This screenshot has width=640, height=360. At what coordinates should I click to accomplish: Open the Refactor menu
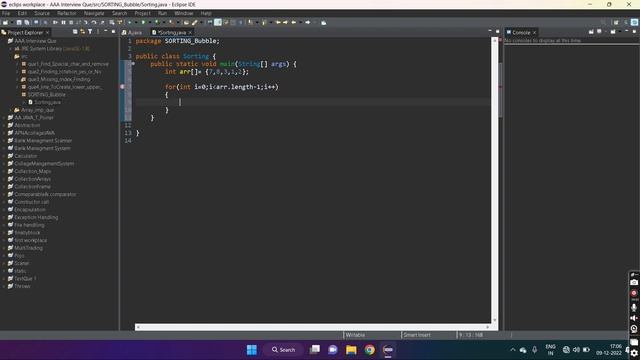pos(67,13)
